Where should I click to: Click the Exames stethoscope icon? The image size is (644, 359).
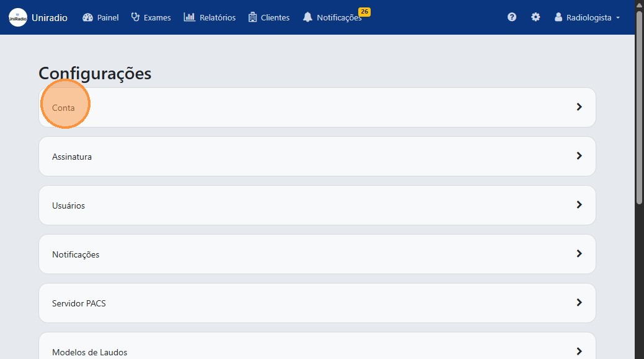pos(136,17)
